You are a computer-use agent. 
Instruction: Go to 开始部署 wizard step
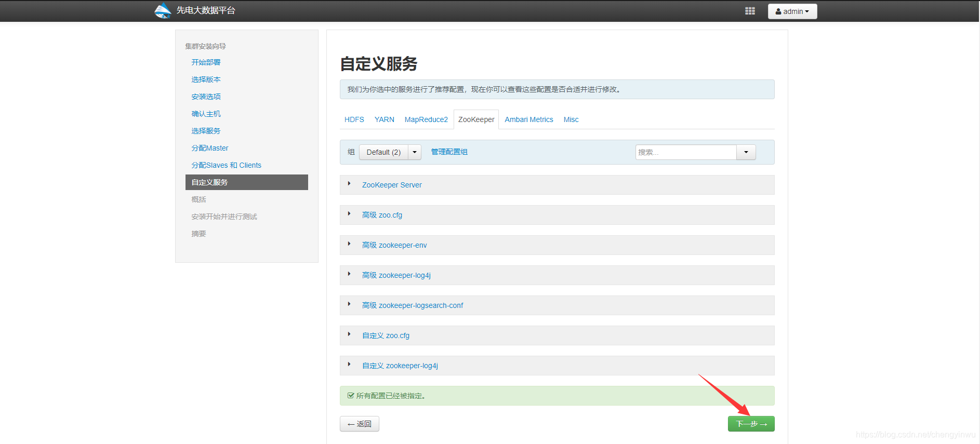[x=206, y=62]
